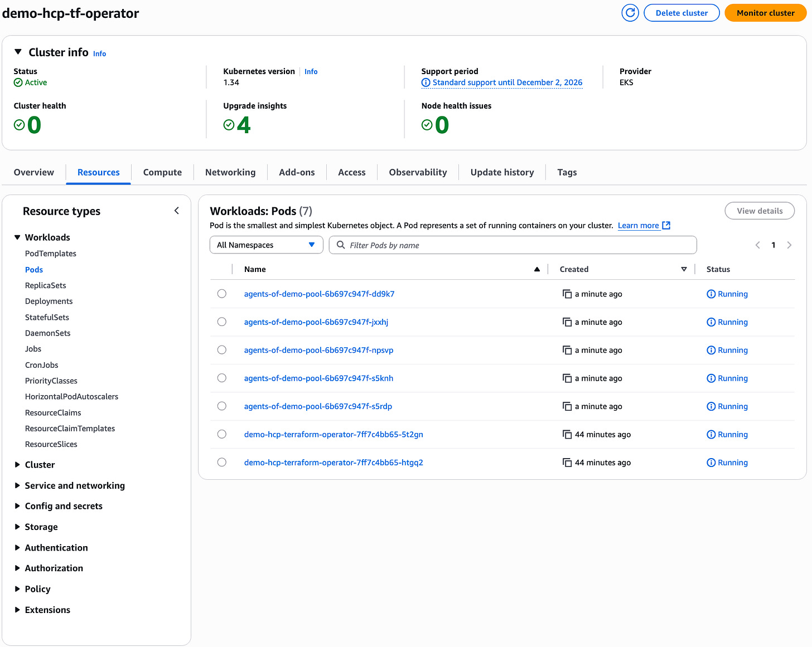Screen dimensions: 812x647
Task: Copy created time for agents pod npsvp
Action: coord(567,350)
